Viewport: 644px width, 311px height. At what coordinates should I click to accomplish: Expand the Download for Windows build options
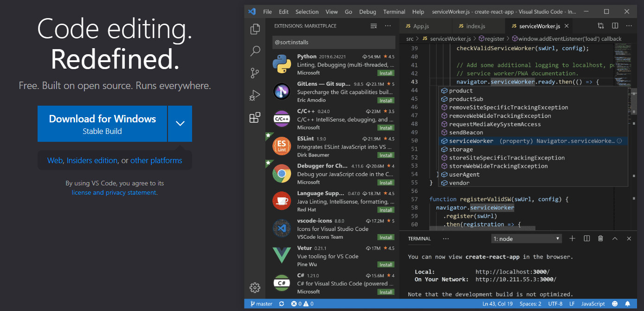[x=180, y=123]
